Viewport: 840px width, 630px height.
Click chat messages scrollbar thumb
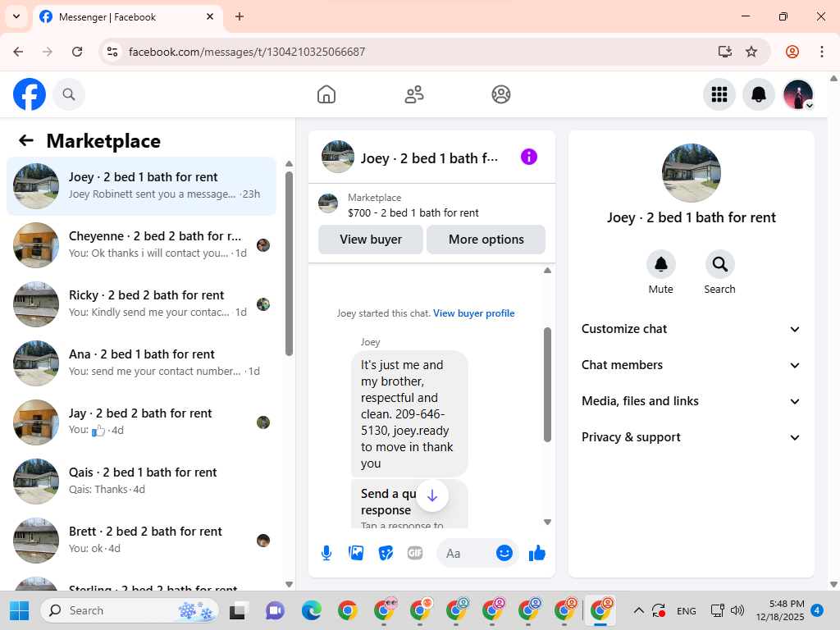[x=547, y=385]
